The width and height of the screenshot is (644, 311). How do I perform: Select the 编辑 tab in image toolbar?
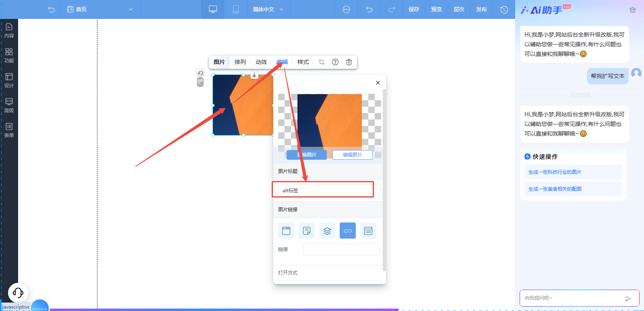(282, 62)
